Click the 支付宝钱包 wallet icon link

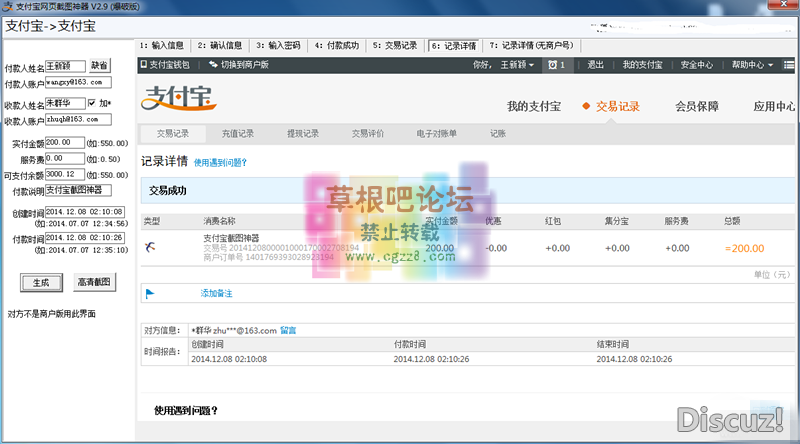pos(165,65)
